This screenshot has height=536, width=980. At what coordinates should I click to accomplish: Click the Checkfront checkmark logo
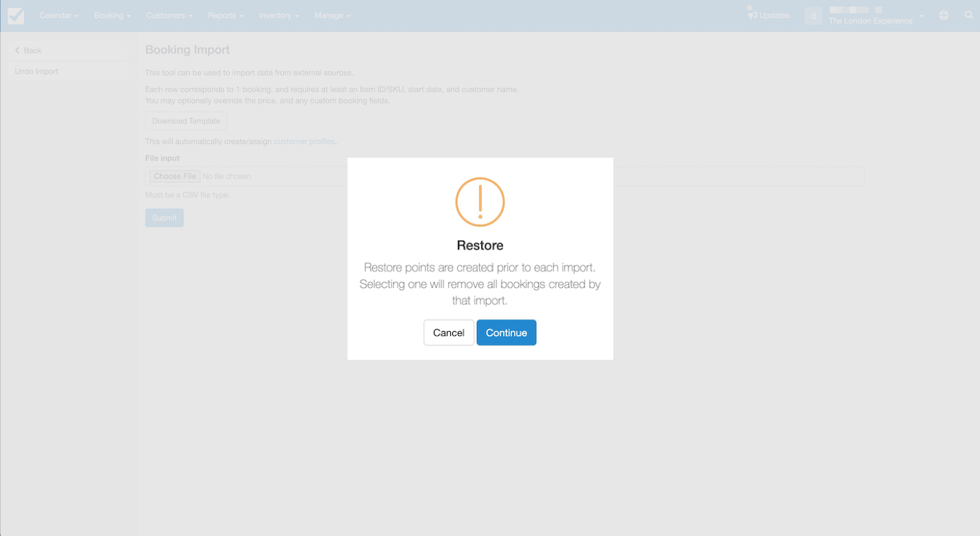[x=16, y=16]
